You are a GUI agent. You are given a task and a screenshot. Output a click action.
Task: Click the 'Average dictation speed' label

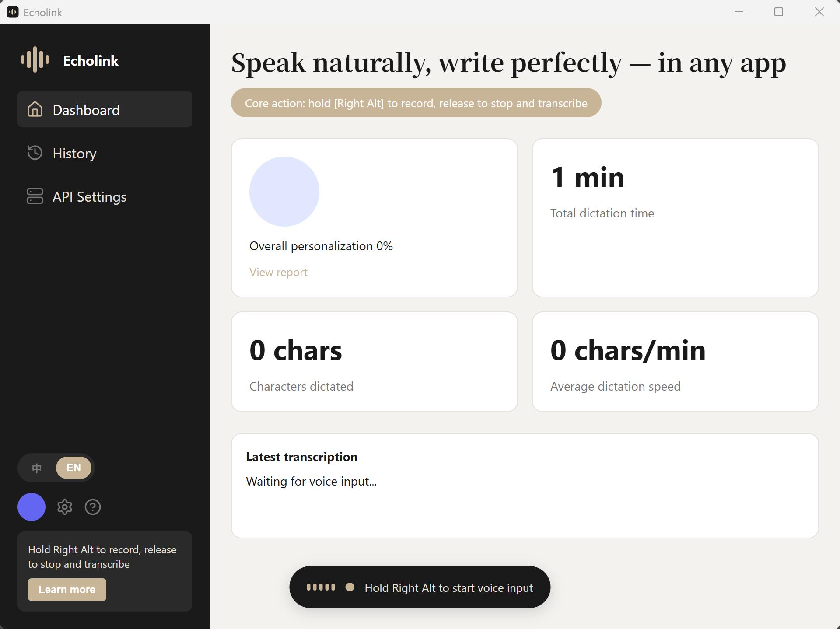(616, 386)
